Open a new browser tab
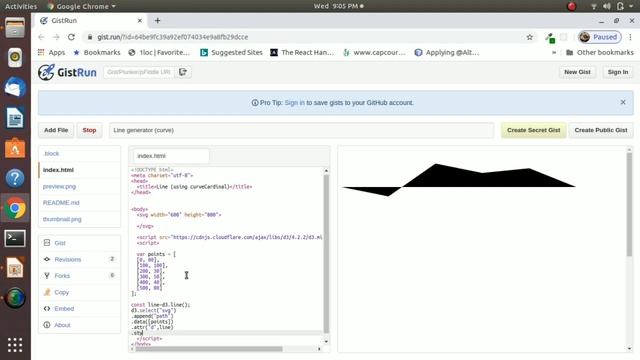 (x=158, y=20)
